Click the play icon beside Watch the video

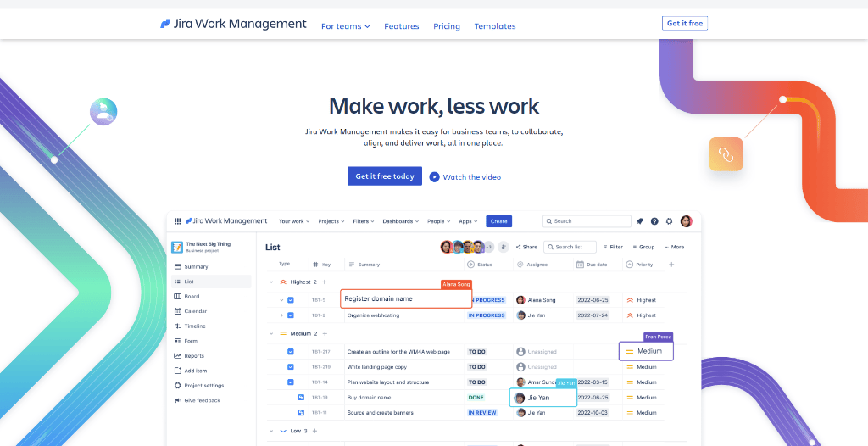(435, 176)
